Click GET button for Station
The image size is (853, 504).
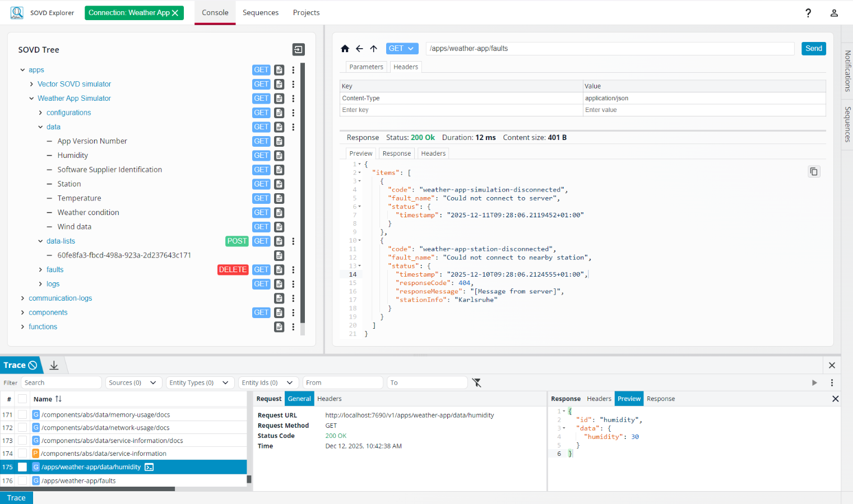click(261, 184)
